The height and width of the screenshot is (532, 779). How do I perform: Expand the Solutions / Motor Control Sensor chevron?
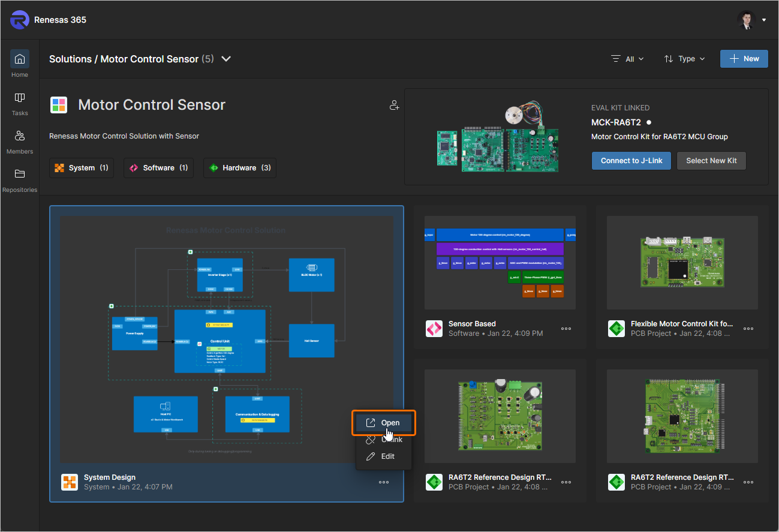coord(226,59)
